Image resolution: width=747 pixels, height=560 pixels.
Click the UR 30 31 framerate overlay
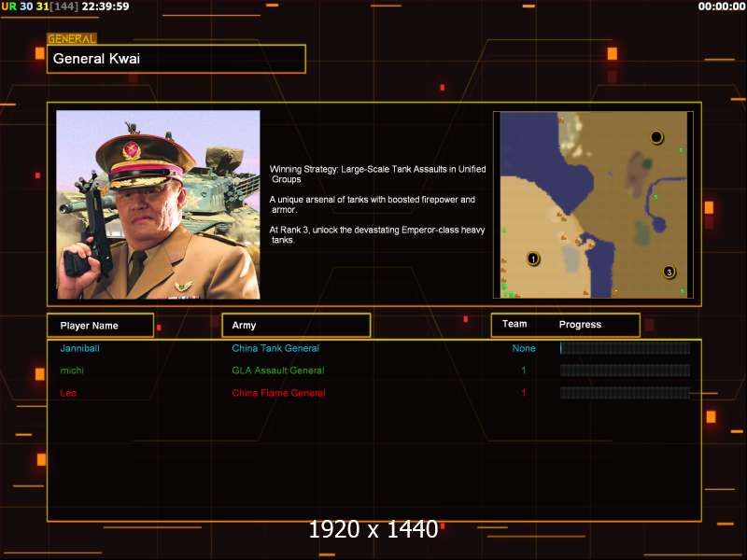pos(39,7)
